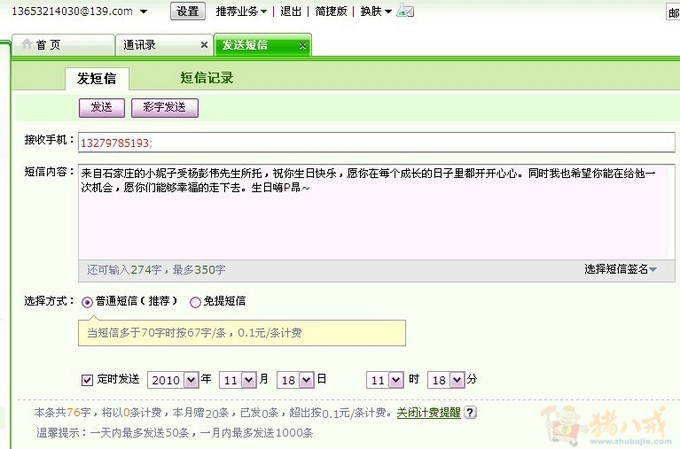Click the mail flask icon beside 换肤
Image resolution: width=680 pixels, height=449 pixels.
click(x=405, y=10)
